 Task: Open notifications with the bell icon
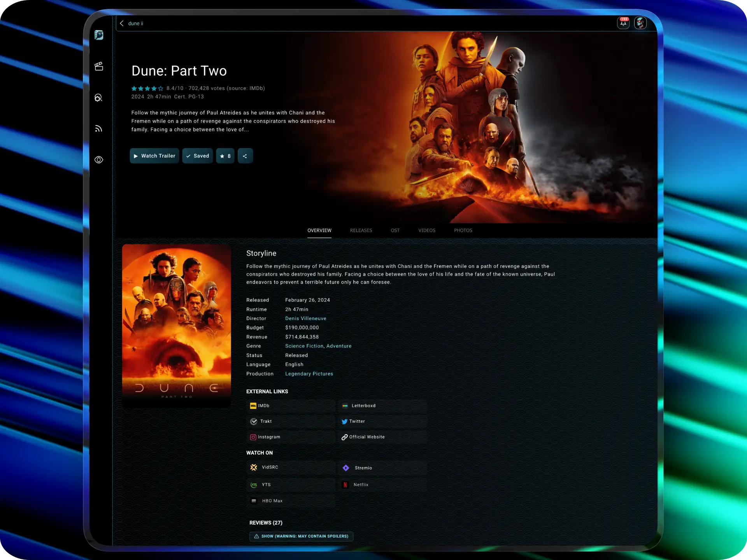623,23
